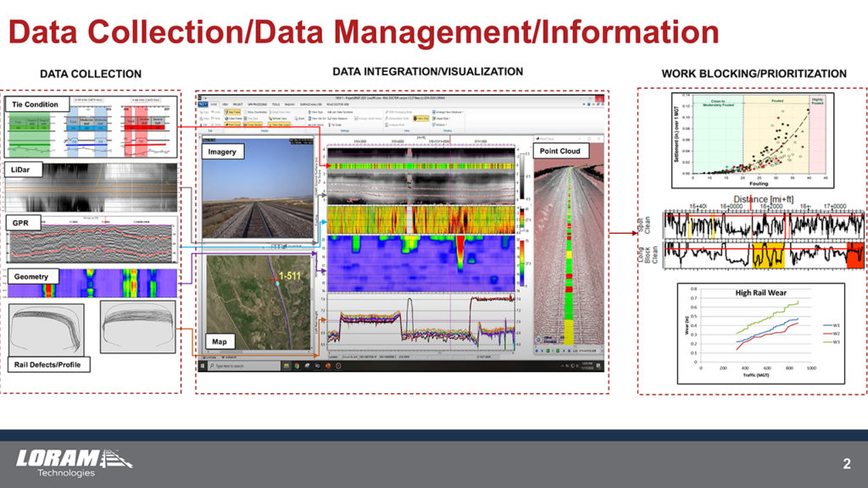Click the Video Frame ribbon icon
Viewport: 868px width, 488px height.
click(x=233, y=118)
